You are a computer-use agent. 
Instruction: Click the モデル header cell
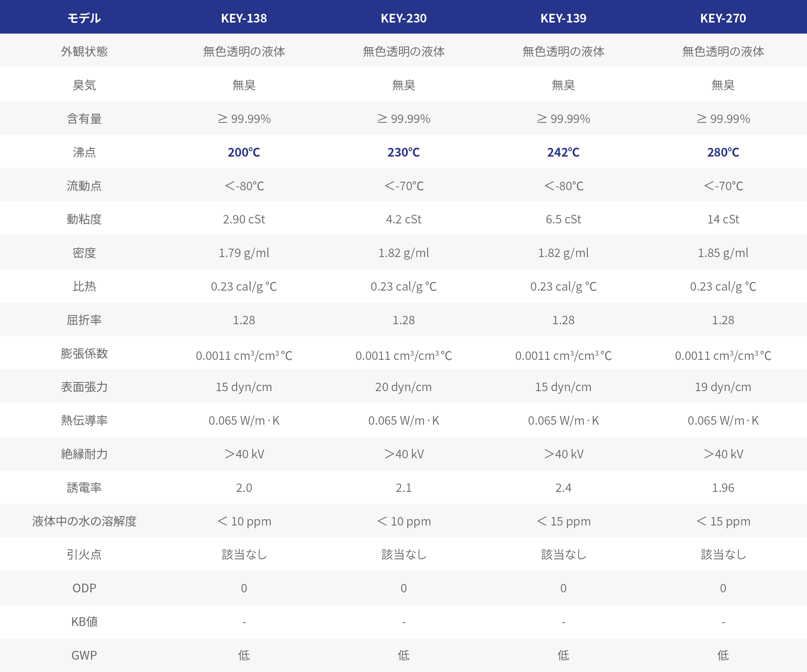click(84, 18)
